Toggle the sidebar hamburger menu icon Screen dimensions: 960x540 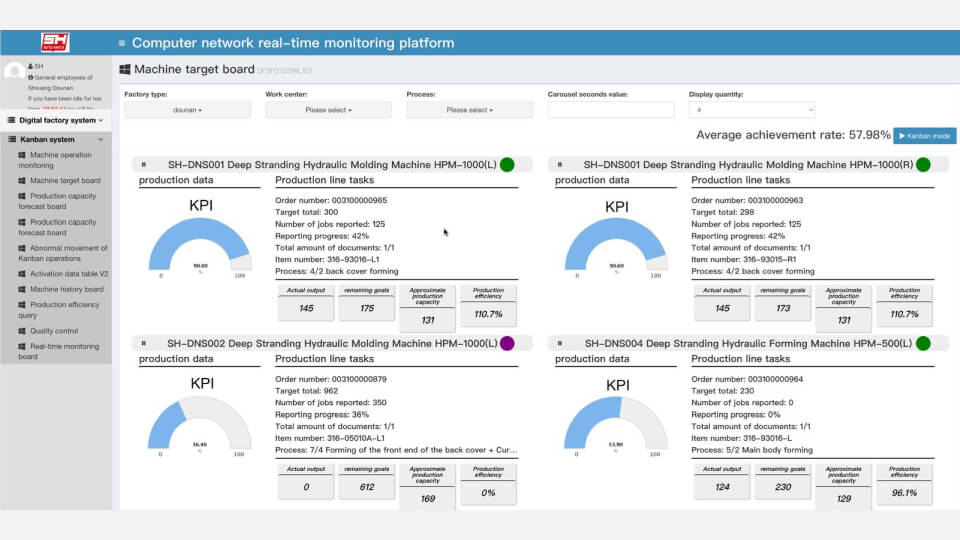[x=122, y=43]
